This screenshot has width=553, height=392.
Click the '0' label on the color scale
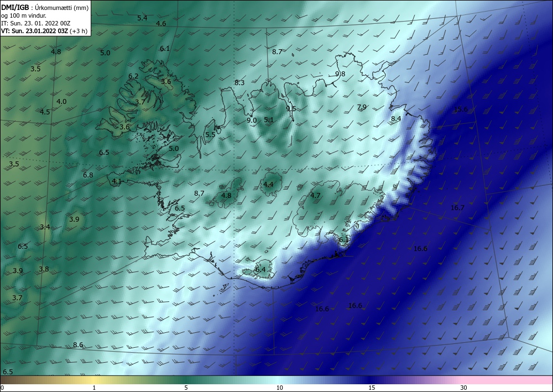pos(2,388)
